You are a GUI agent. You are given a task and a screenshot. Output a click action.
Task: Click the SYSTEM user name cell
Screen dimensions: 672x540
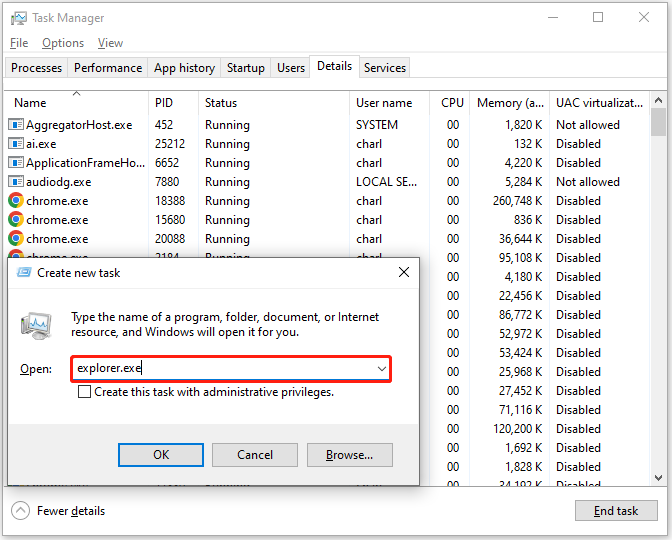(x=377, y=125)
